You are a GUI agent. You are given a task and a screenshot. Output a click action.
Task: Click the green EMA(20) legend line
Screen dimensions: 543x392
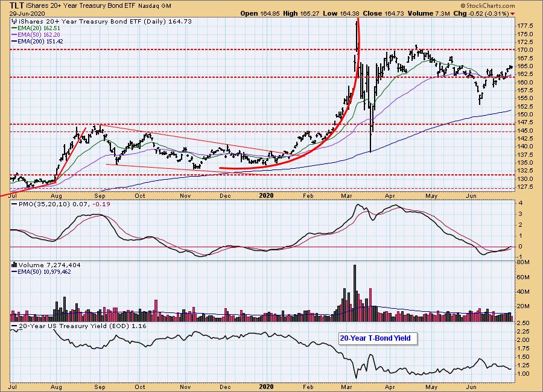[14, 28]
